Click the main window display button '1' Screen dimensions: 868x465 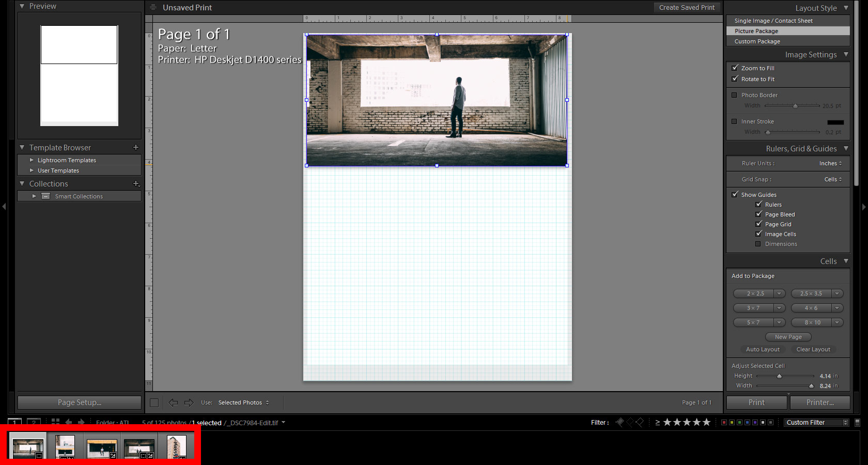pos(15,422)
